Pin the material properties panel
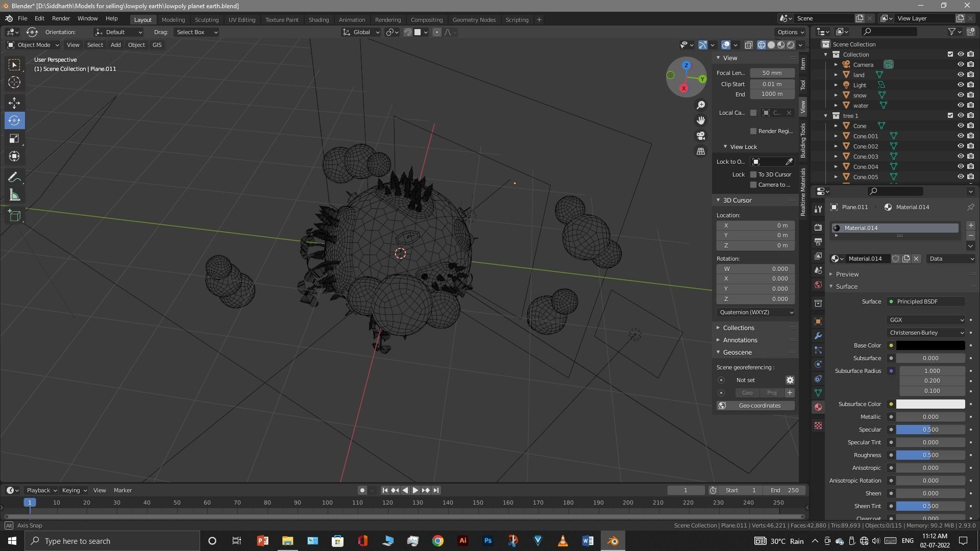Image resolution: width=980 pixels, height=551 pixels. (970, 207)
